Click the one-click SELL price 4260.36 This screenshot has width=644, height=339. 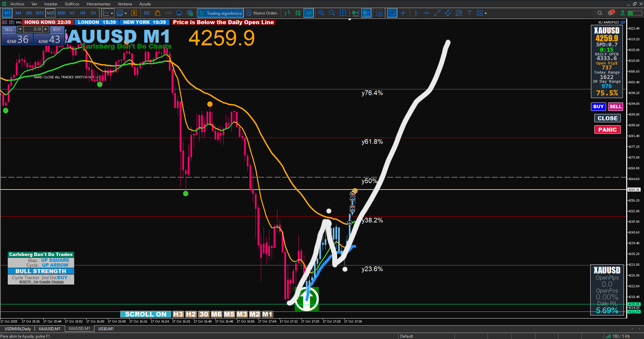[17, 39]
